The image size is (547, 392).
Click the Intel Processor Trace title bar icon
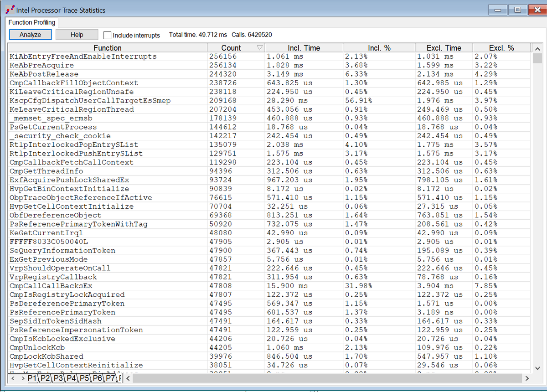(10, 10)
